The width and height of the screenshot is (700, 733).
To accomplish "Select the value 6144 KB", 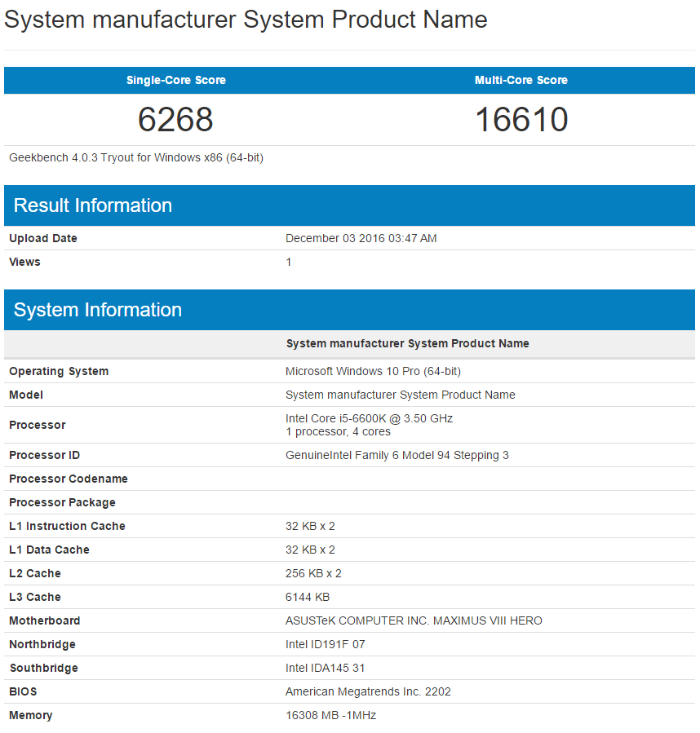I will click(308, 598).
